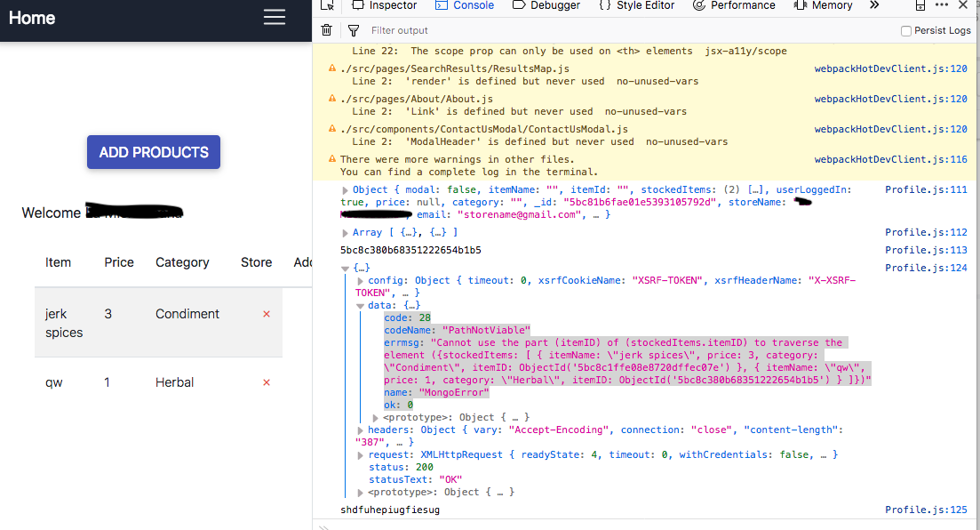Open Profile.js:124 source link
This screenshot has height=530, width=980.
point(927,268)
